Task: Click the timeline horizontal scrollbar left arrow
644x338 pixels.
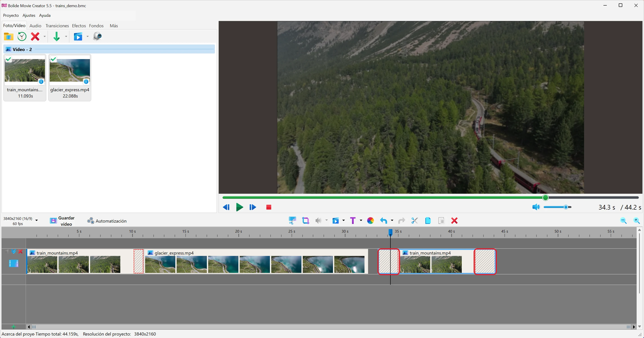Action: tap(29, 327)
